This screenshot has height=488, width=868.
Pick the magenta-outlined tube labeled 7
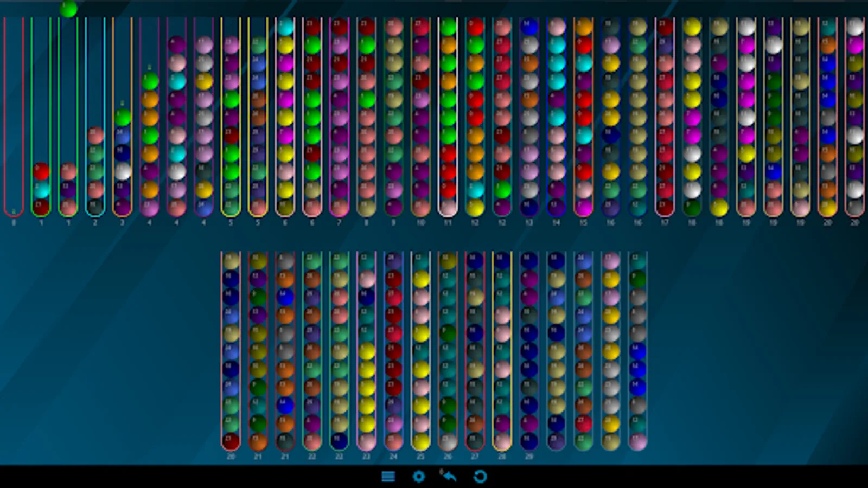point(340,117)
